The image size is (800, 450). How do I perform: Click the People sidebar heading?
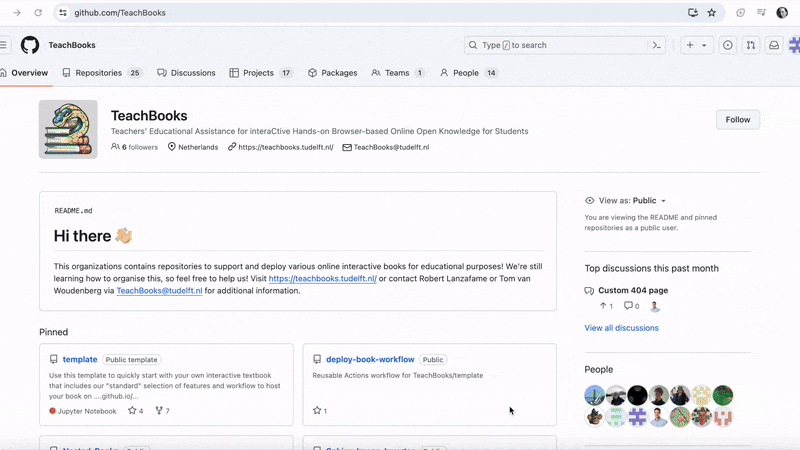coord(598,369)
